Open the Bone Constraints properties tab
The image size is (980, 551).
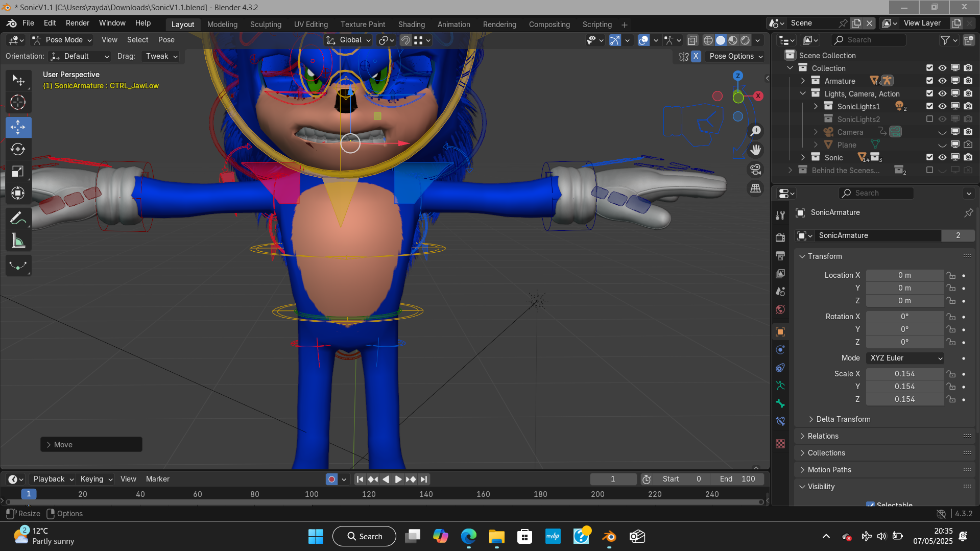[780, 421]
